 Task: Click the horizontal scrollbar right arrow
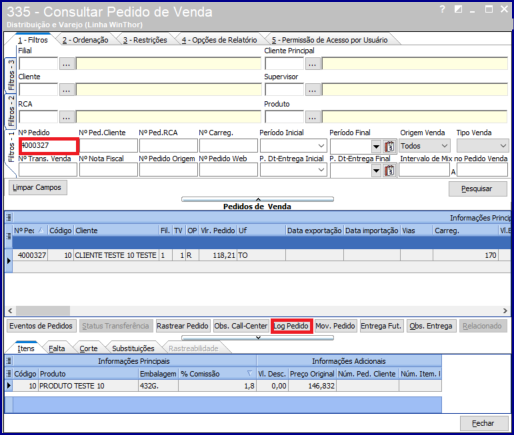(x=505, y=311)
